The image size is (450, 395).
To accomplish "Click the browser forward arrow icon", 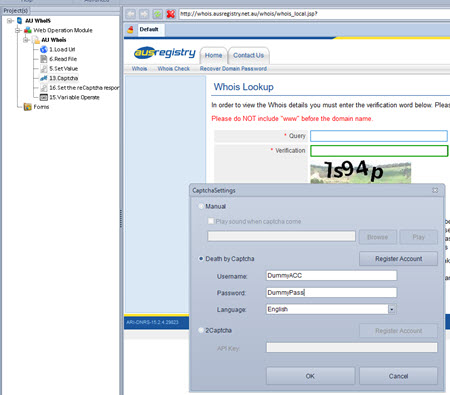I will [x=144, y=14].
